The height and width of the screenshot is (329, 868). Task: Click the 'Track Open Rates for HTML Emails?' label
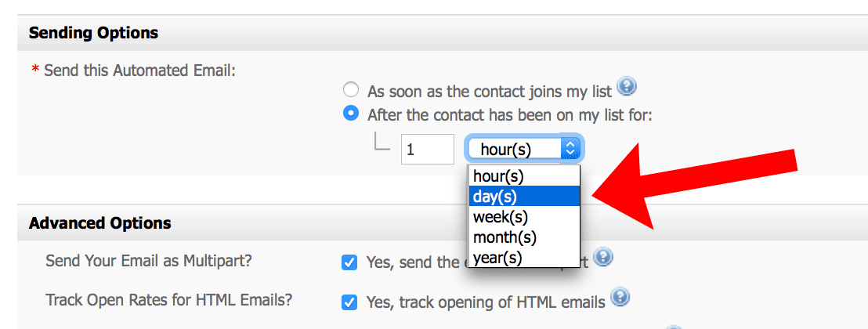click(x=169, y=300)
